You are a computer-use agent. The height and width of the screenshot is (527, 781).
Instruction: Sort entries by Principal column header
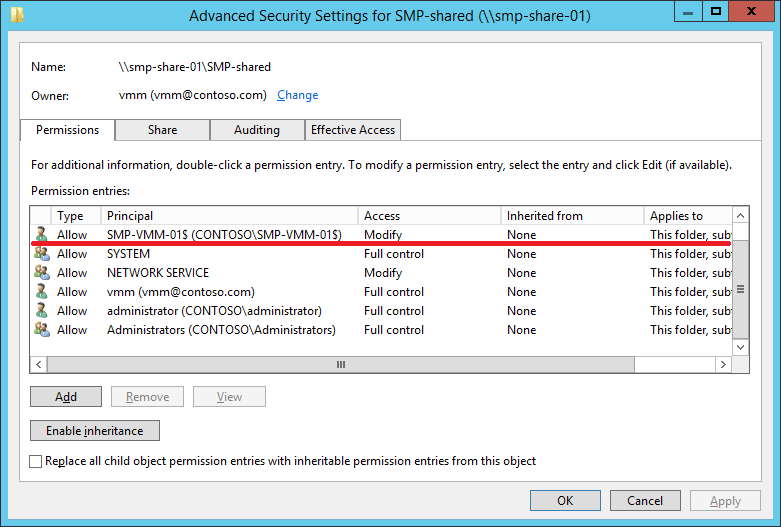[230, 215]
